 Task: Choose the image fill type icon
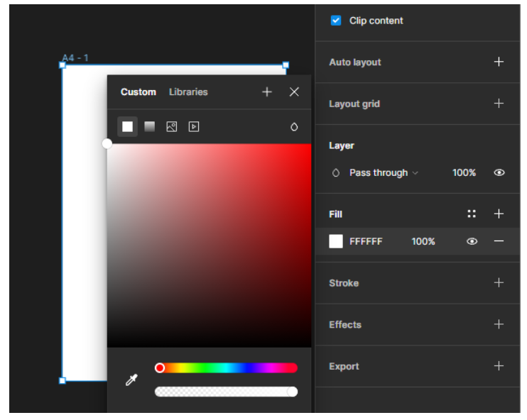[x=171, y=126]
